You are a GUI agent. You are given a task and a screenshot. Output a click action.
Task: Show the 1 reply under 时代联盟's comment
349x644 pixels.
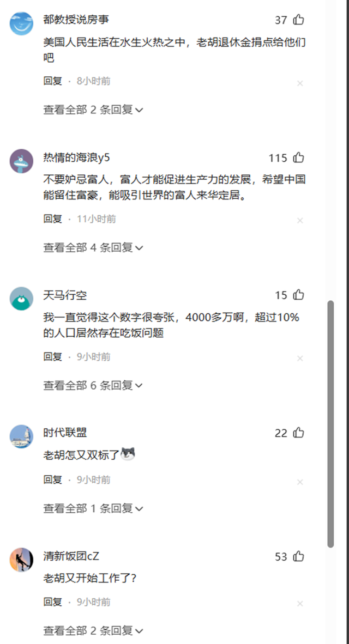(x=93, y=508)
